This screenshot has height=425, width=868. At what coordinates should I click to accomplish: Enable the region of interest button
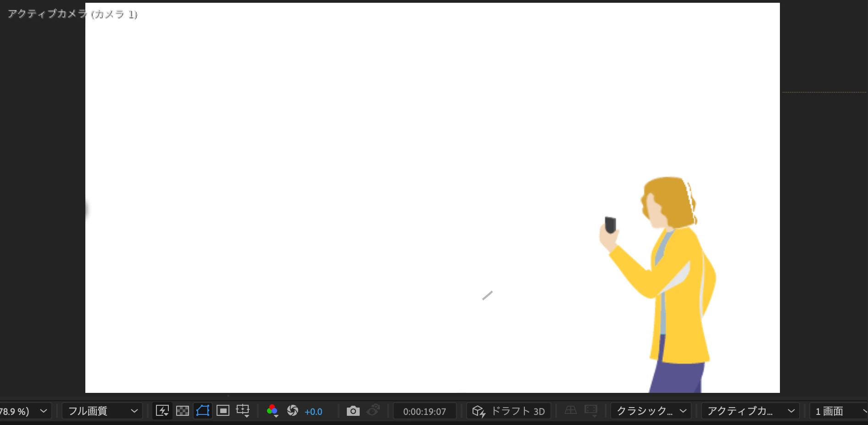coord(223,411)
